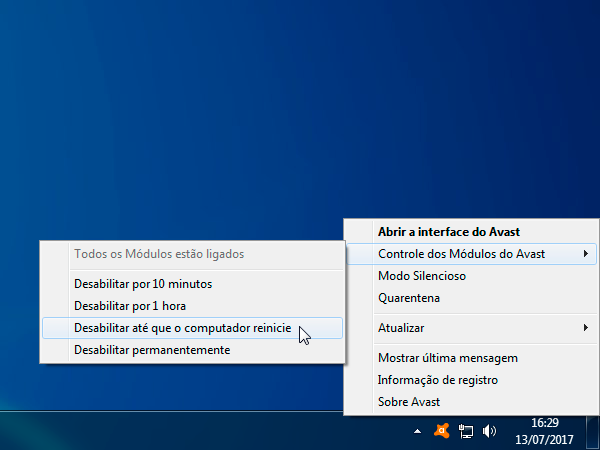The width and height of the screenshot is (600, 450).
Task: Choose Desabilitar por 10 minutos
Action: pyautogui.click(x=192, y=284)
